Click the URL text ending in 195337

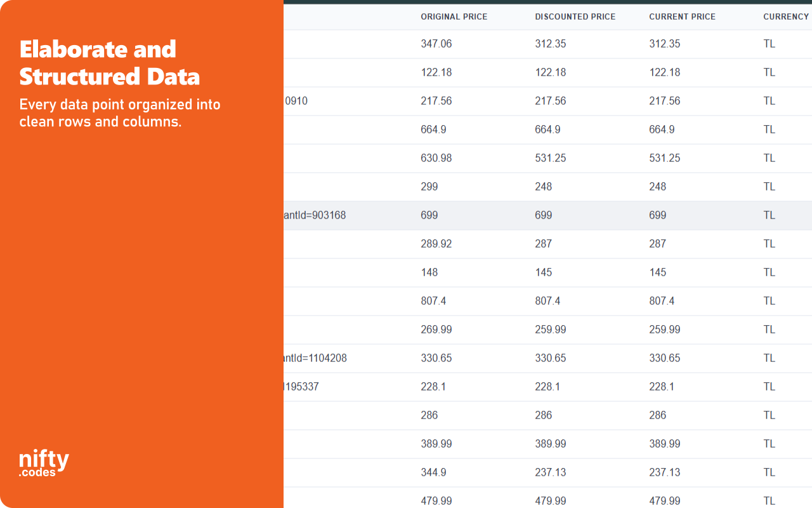click(302, 387)
